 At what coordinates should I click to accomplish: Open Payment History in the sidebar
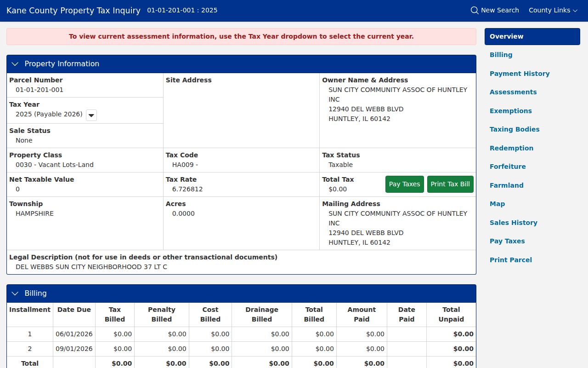tap(520, 74)
